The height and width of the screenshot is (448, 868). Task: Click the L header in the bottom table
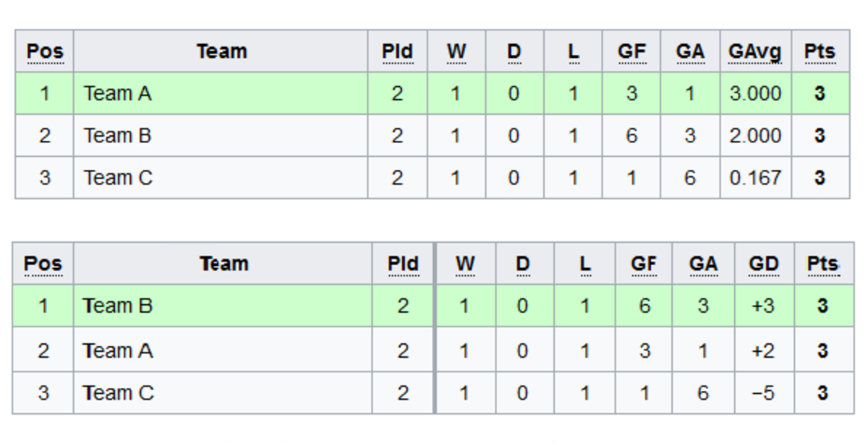coord(584,264)
